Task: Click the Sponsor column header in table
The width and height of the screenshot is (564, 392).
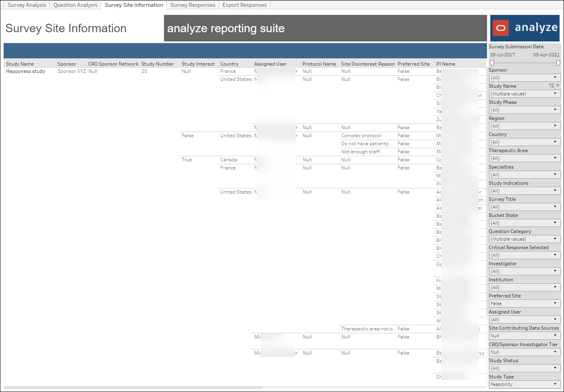Action: pos(67,64)
